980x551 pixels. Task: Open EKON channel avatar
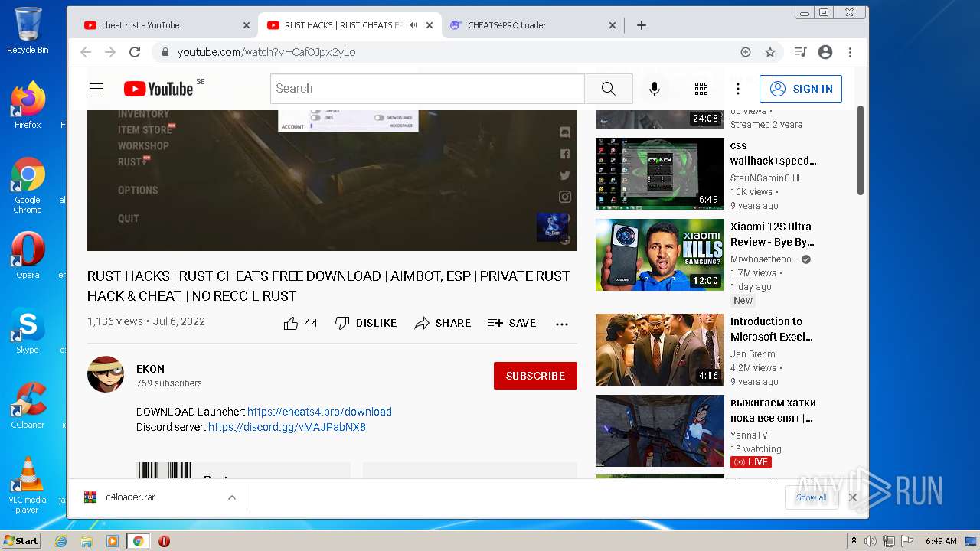click(106, 374)
